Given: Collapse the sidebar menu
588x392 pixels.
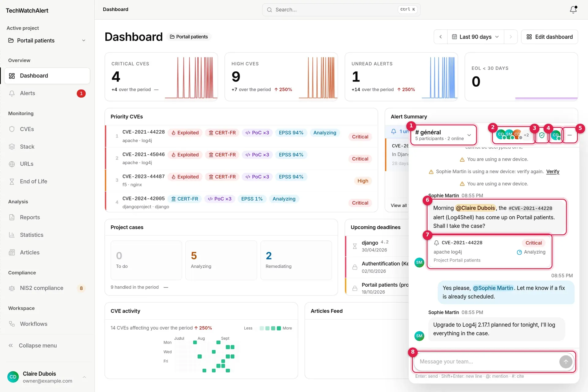Looking at the screenshot, I should pos(47,345).
